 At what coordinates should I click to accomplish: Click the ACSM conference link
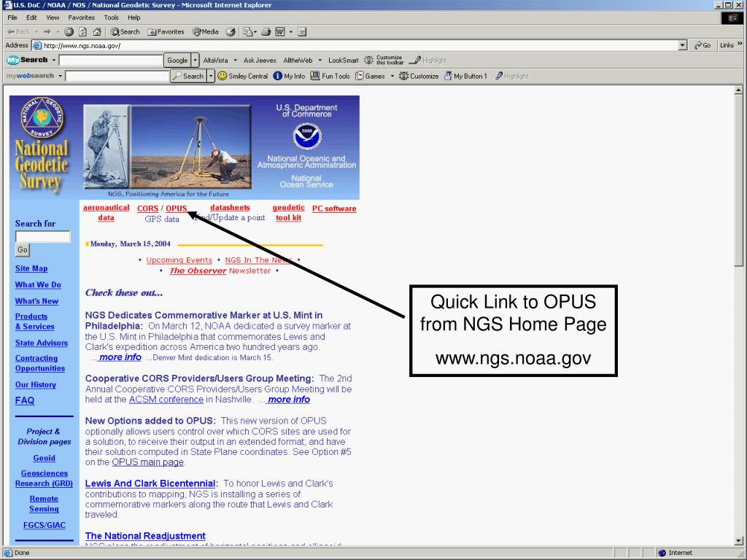click(166, 400)
